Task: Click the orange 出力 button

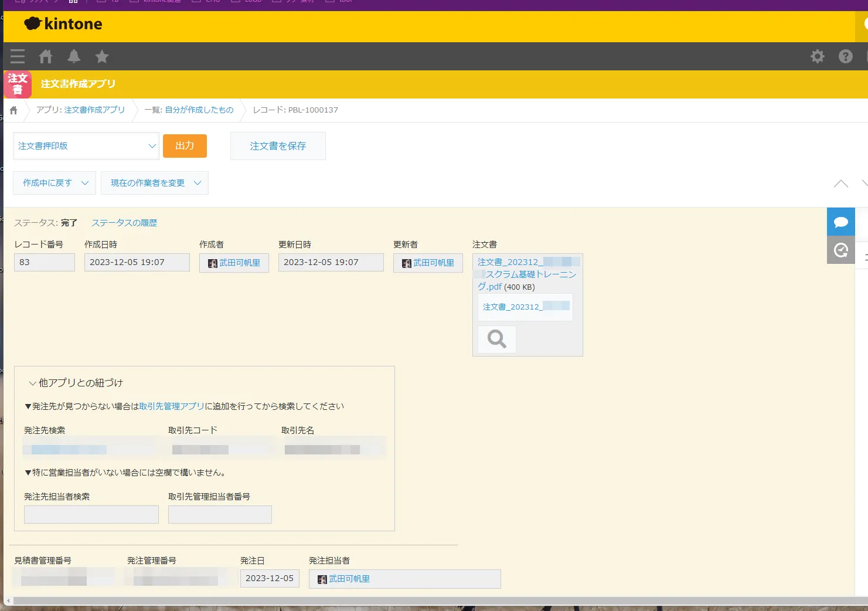Action: 185,146
